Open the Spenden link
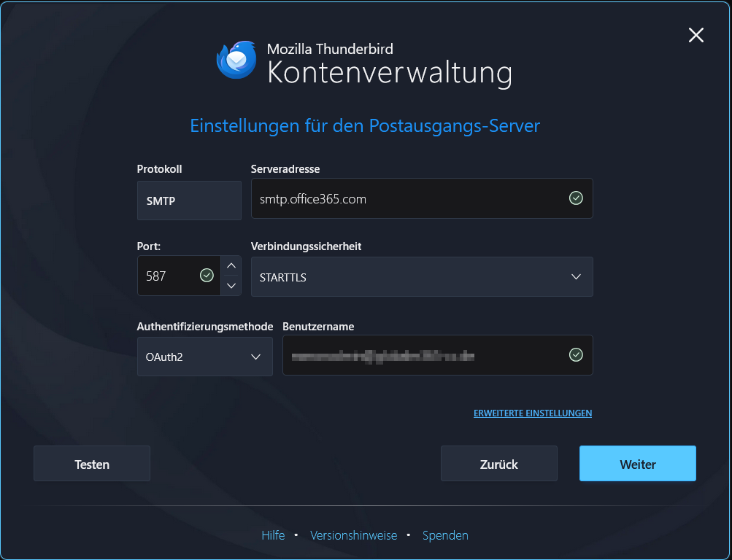 point(445,535)
